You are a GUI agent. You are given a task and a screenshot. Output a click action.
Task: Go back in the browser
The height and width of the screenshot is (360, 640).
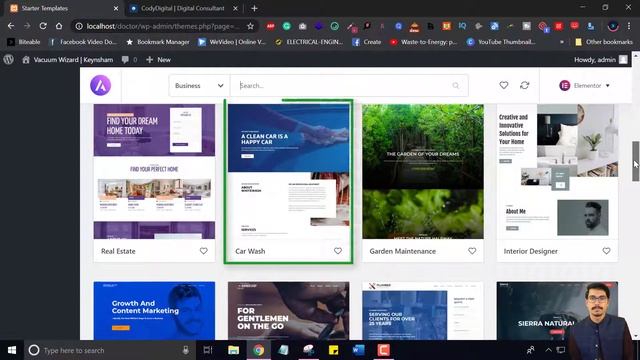click(x=11, y=26)
